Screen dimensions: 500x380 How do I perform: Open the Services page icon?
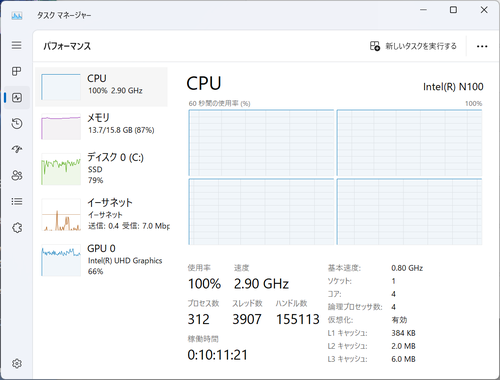pyautogui.click(x=17, y=228)
